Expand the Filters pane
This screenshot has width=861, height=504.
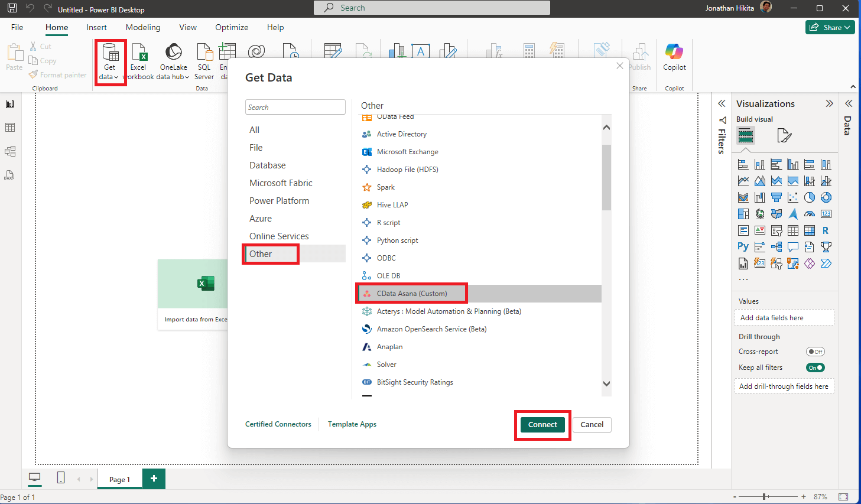click(722, 103)
